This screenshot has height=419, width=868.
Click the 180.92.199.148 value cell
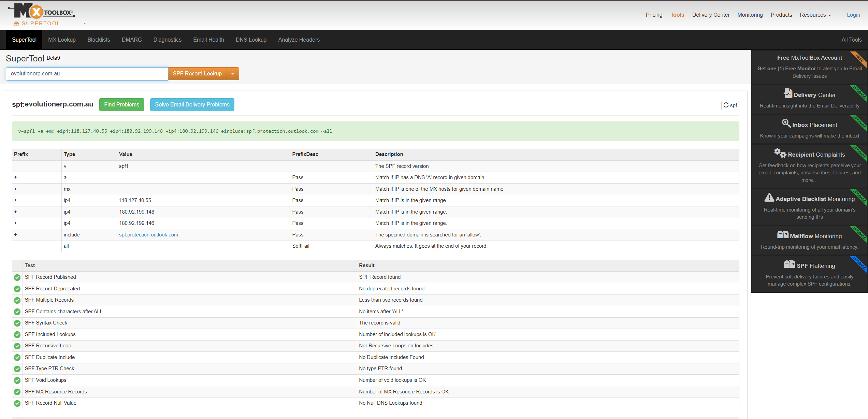203,212
